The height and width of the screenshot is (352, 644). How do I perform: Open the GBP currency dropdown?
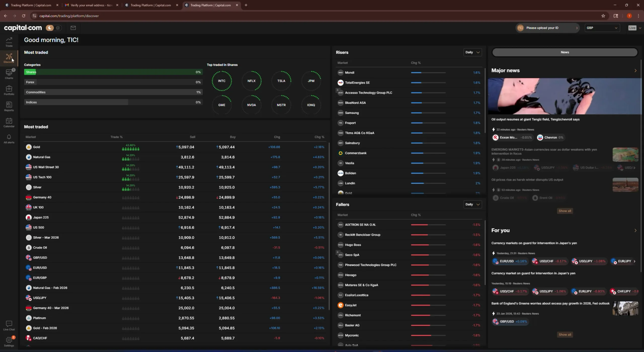coord(602,28)
